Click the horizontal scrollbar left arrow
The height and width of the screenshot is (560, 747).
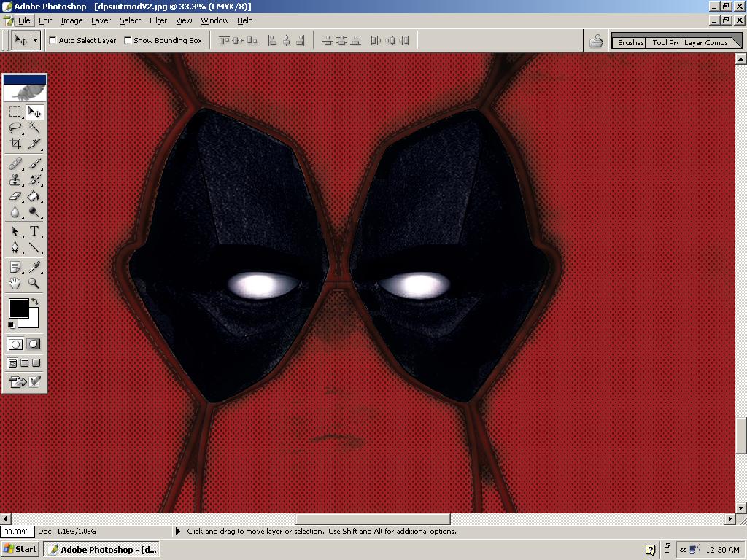(x=5, y=518)
